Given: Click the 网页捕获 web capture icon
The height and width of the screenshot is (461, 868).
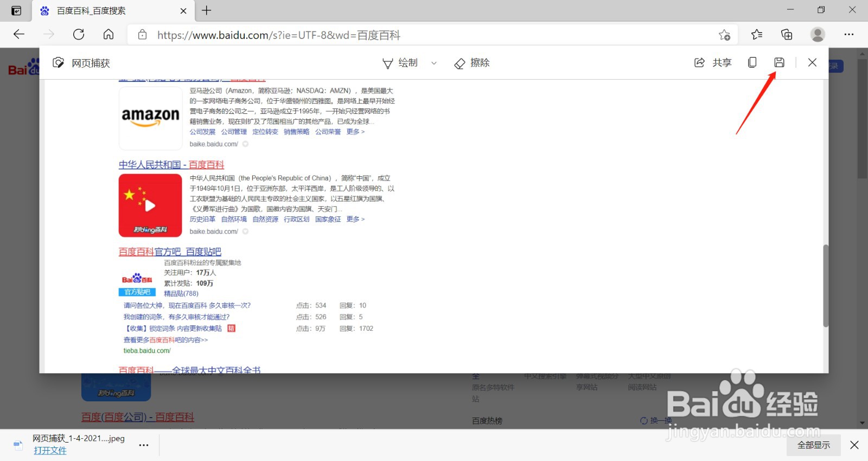Looking at the screenshot, I should (58, 63).
